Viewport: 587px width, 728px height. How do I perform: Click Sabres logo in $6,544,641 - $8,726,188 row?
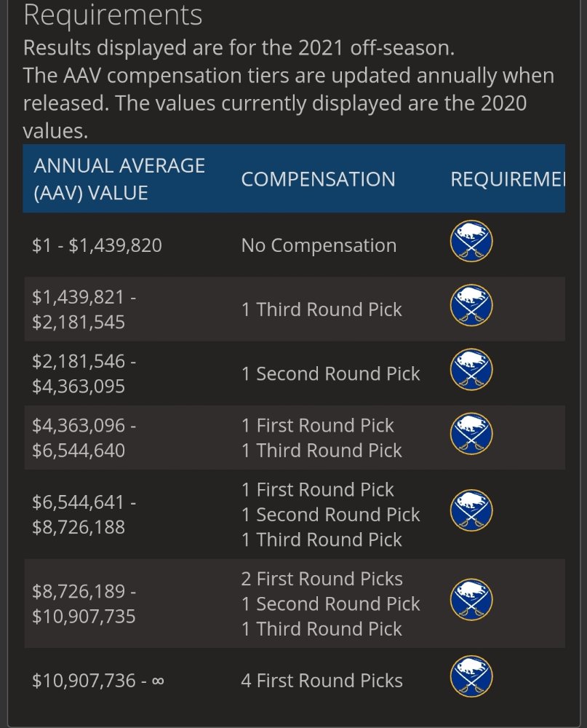pyautogui.click(x=471, y=511)
